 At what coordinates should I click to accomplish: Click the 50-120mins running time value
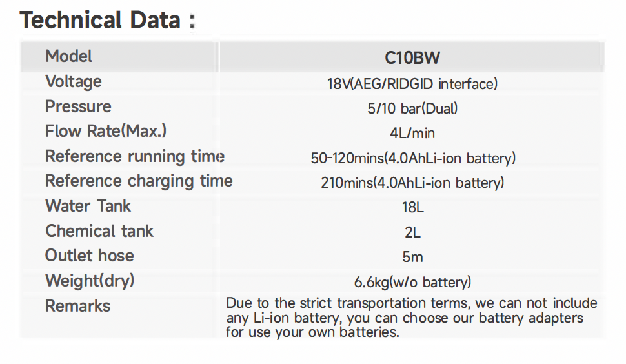point(413,159)
